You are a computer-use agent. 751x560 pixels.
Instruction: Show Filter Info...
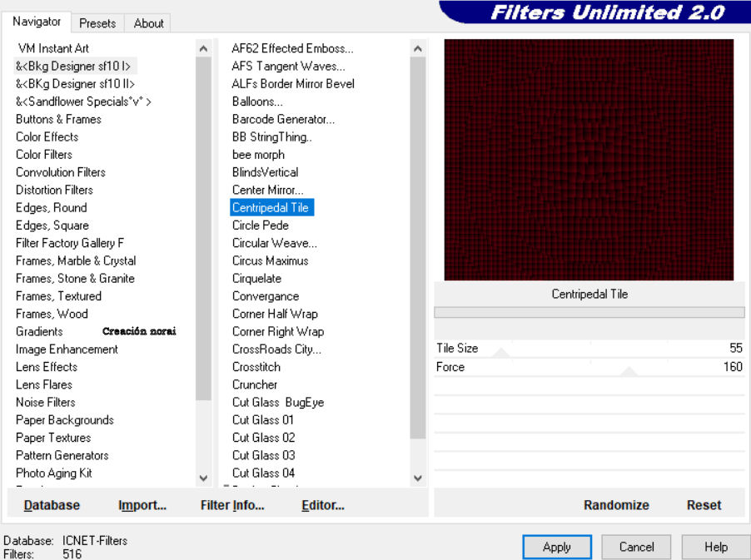(x=232, y=505)
